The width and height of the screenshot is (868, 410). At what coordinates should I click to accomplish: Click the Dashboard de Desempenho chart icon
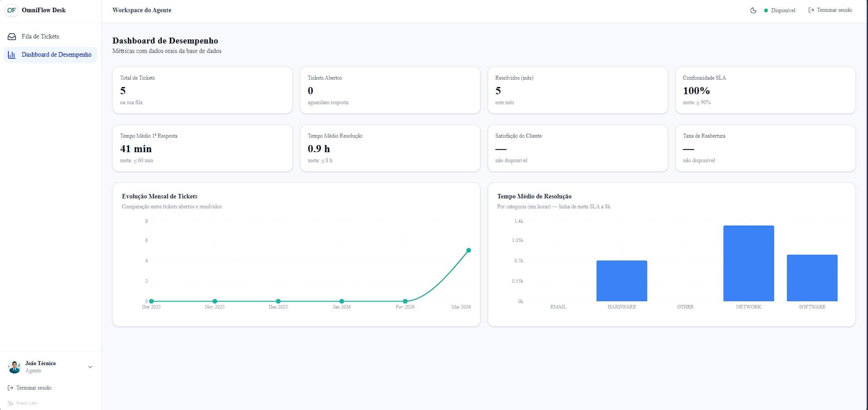coord(12,55)
